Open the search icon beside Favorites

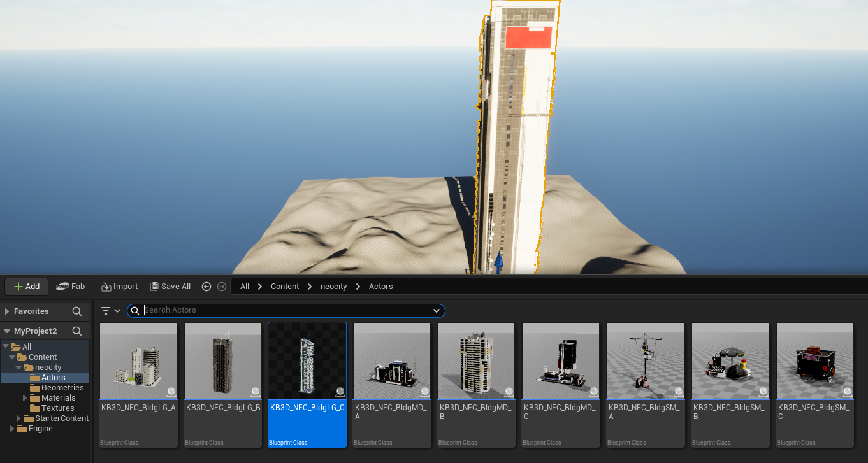tap(77, 311)
